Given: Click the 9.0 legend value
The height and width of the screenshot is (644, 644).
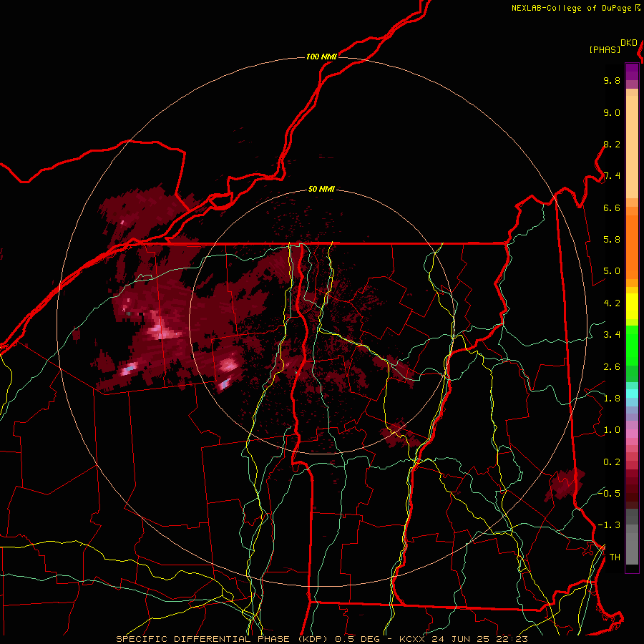Looking at the screenshot, I should click(x=612, y=112).
